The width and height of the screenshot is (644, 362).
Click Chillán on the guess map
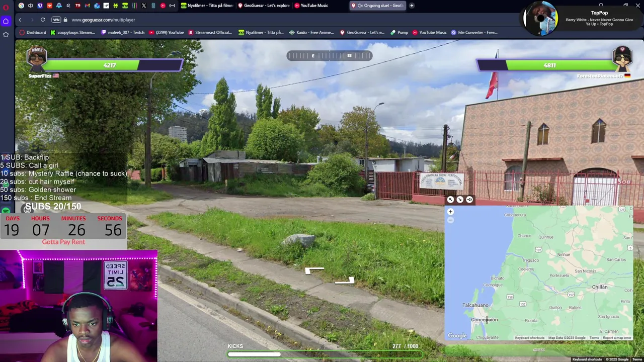click(600, 287)
